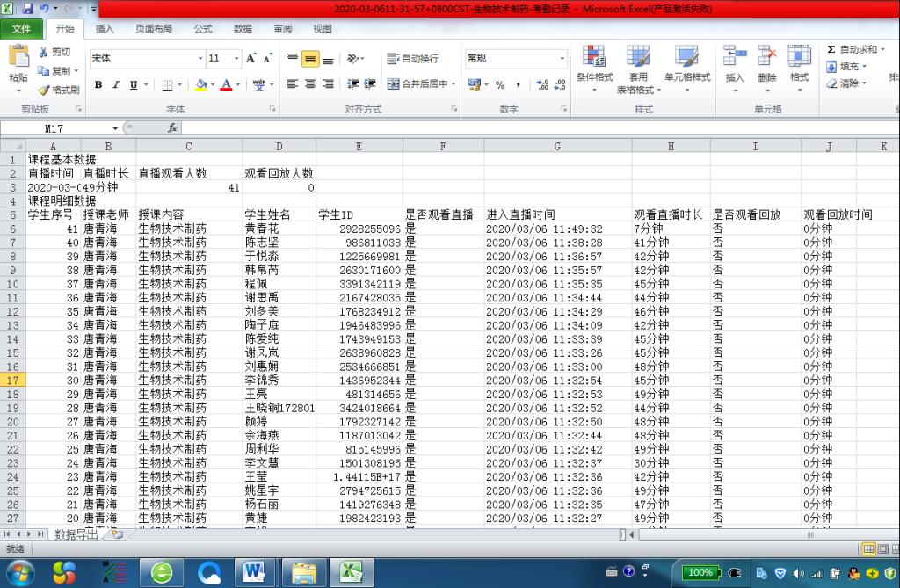Toggle italic formatting
900x588 pixels.
tap(117, 85)
